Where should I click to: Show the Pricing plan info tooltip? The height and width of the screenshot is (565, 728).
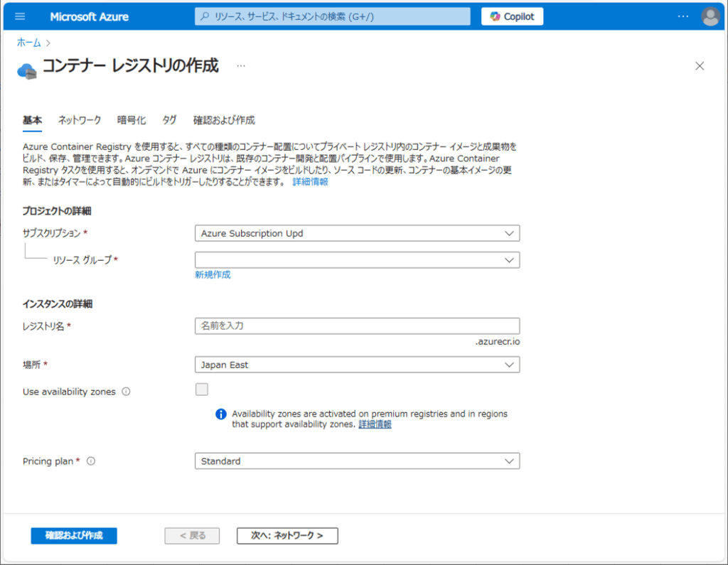[90, 461]
